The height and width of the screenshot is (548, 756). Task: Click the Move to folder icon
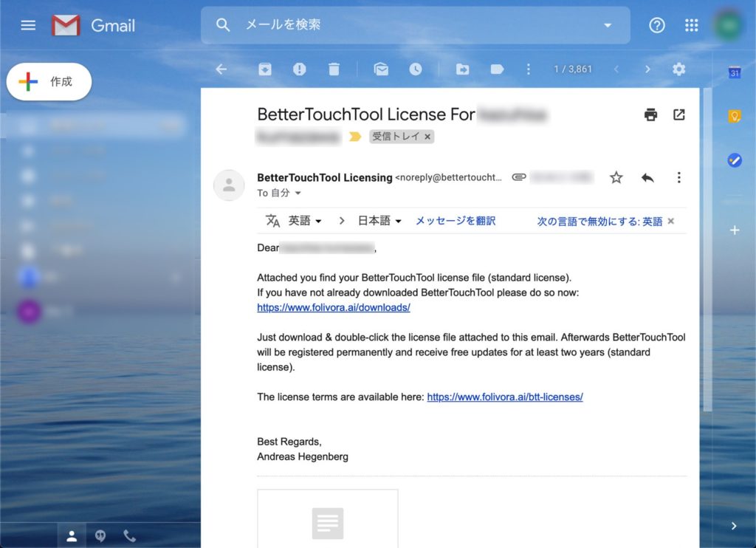tap(462, 69)
